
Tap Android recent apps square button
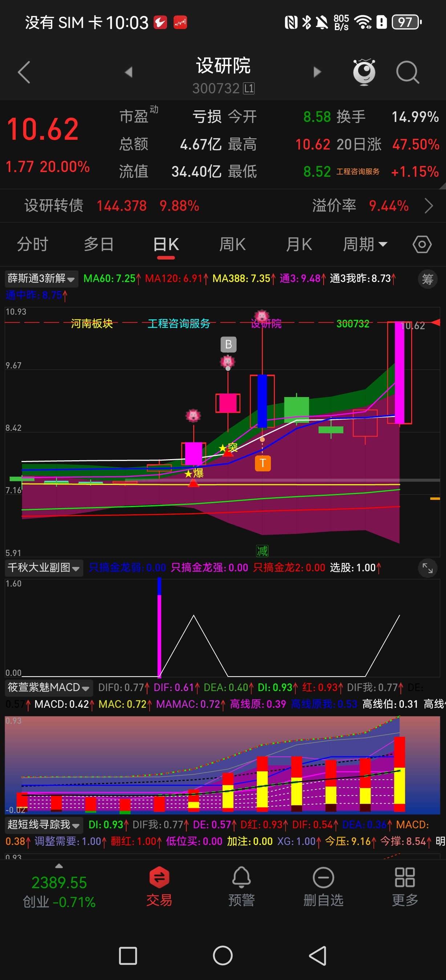(x=128, y=956)
